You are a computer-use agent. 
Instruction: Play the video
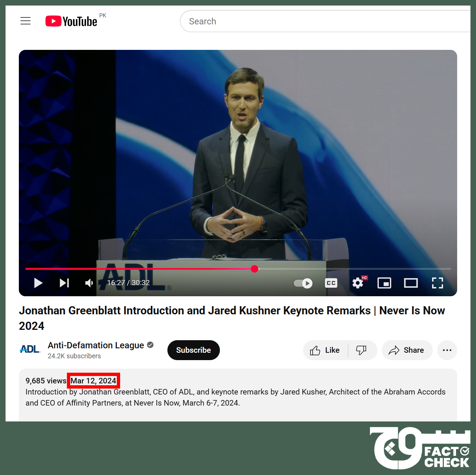coord(38,283)
